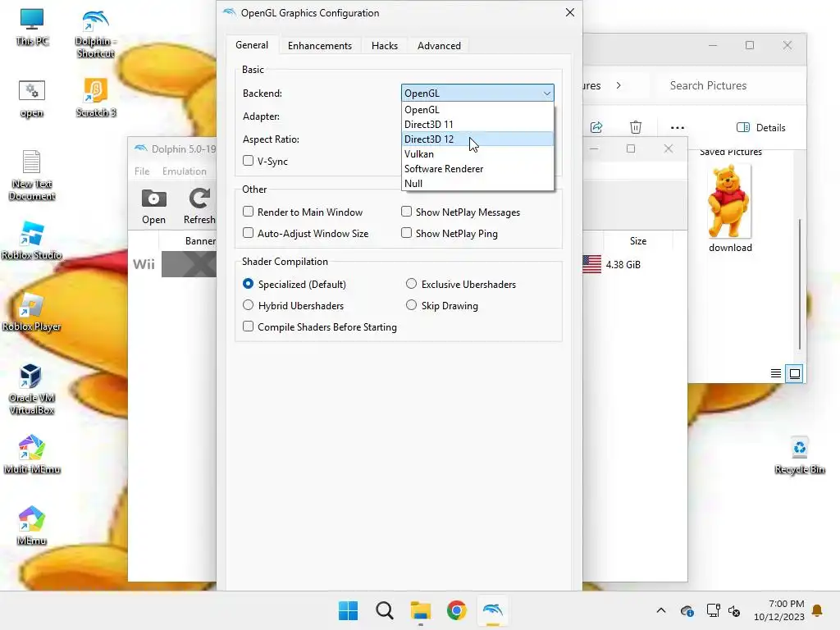
Task: Click the Banner column header in Dolphin
Action: 200,240
